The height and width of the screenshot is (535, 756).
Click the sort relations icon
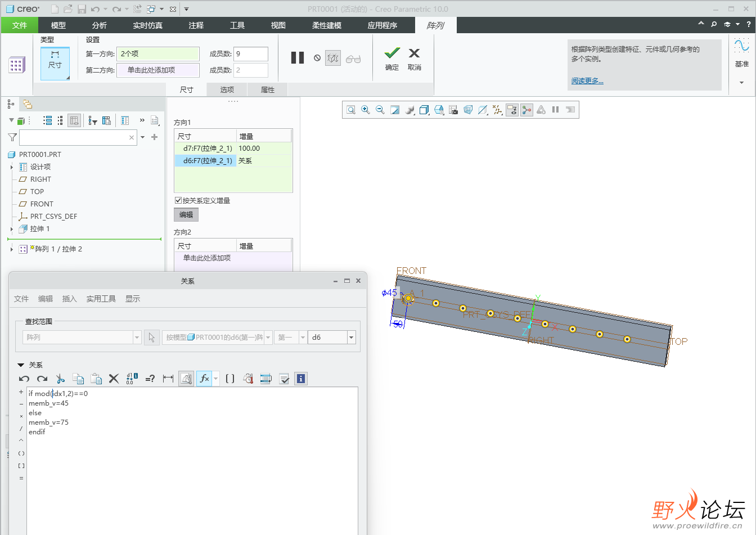tap(266, 379)
